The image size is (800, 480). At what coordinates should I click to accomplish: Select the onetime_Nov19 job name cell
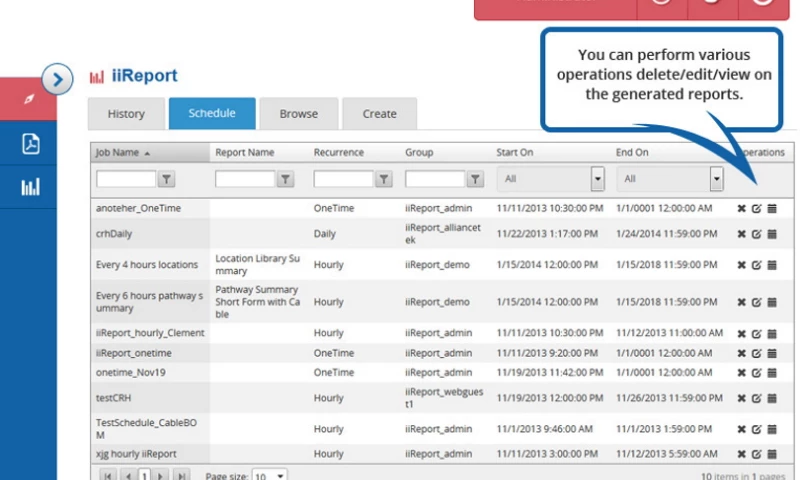[131, 373]
